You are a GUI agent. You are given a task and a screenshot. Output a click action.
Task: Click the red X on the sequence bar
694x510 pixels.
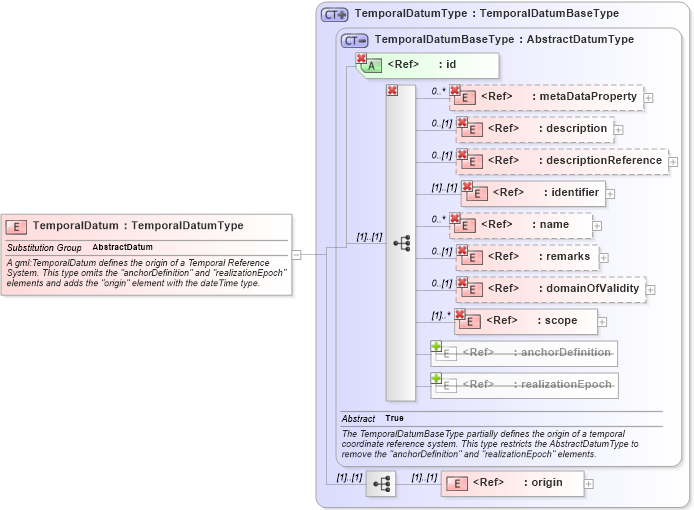(392, 90)
